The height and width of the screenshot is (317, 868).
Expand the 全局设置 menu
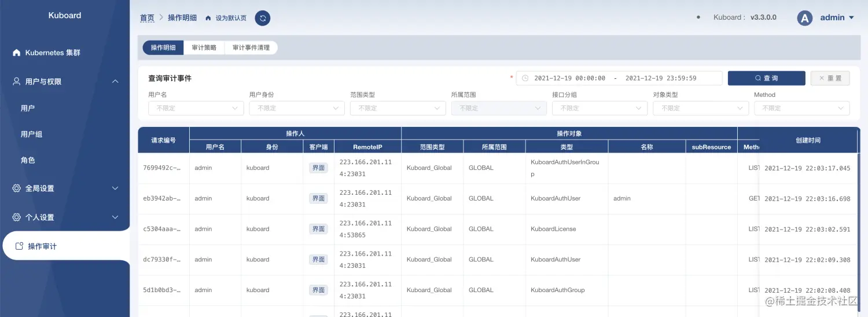pos(115,188)
